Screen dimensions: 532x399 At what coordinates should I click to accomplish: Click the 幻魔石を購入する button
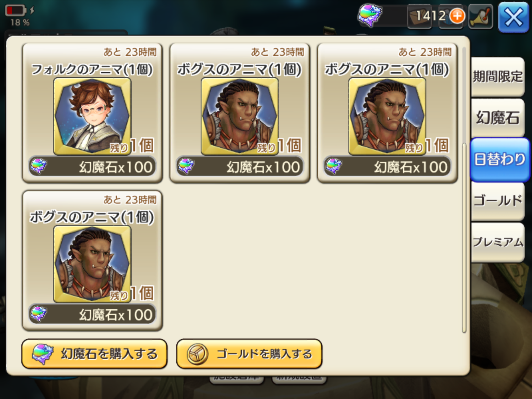[x=94, y=354]
